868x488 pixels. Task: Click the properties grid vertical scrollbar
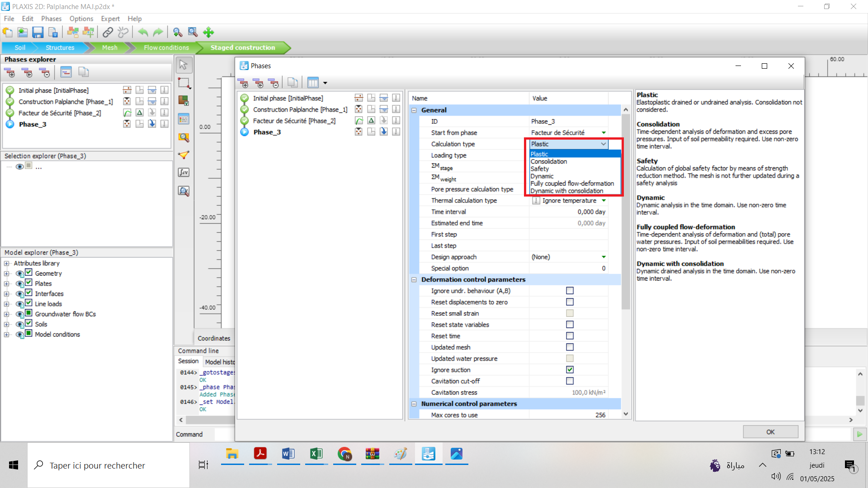[626, 212]
